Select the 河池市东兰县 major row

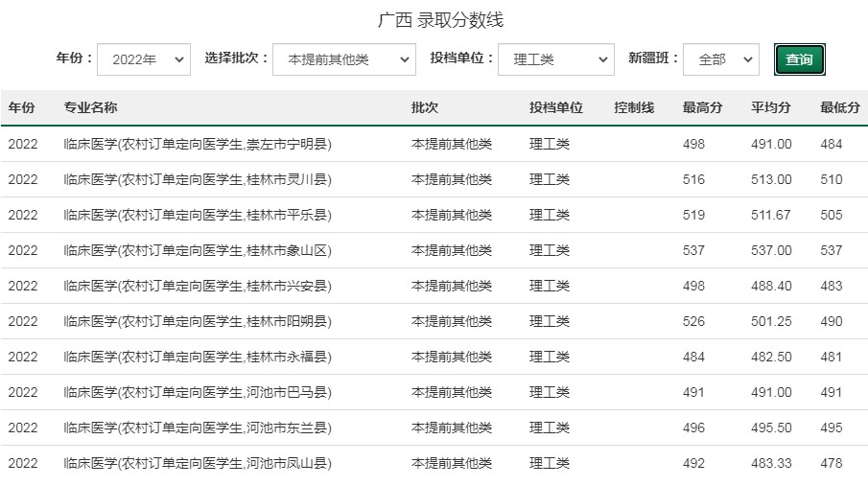coord(434,428)
